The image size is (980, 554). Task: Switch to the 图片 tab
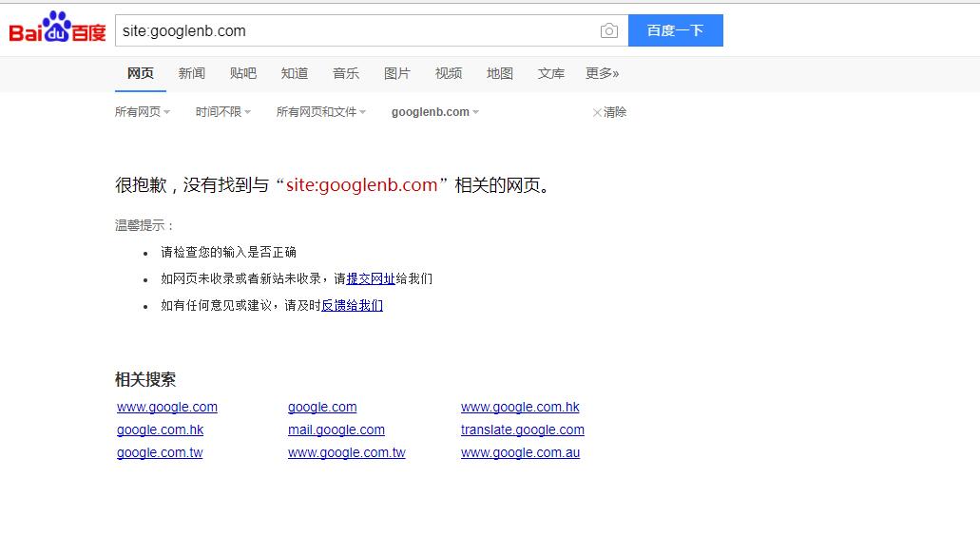click(x=397, y=74)
